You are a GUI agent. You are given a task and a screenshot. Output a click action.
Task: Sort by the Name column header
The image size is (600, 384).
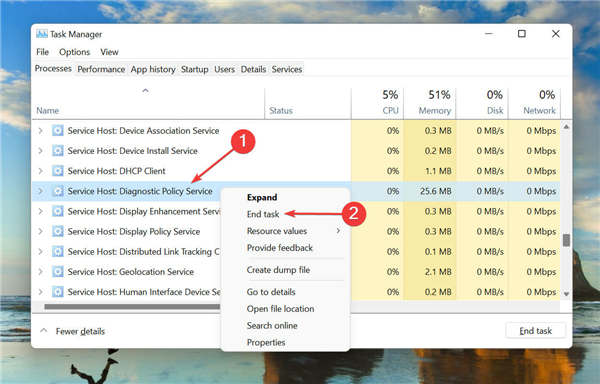coord(47,111)
